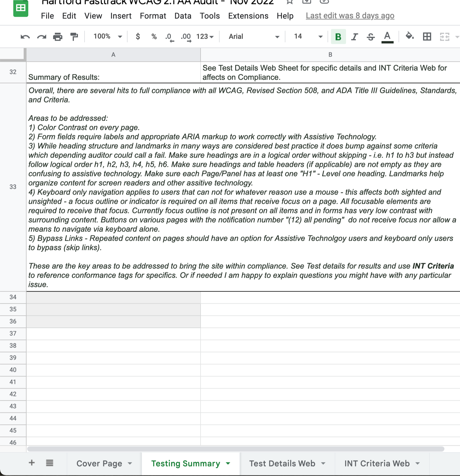The height and width of the screenshot is (476, 460).
Task: Select row 40 header
Action: click(13, 370)
